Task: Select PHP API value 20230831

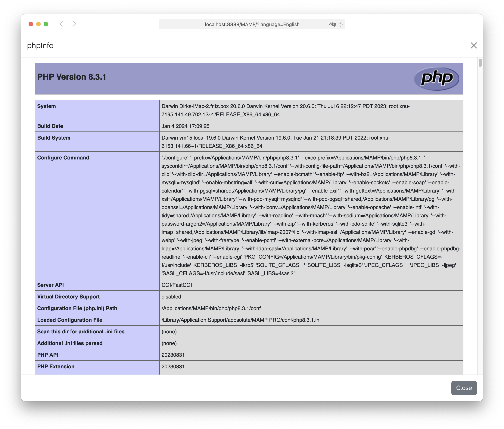Action: (x=173, y=355)
